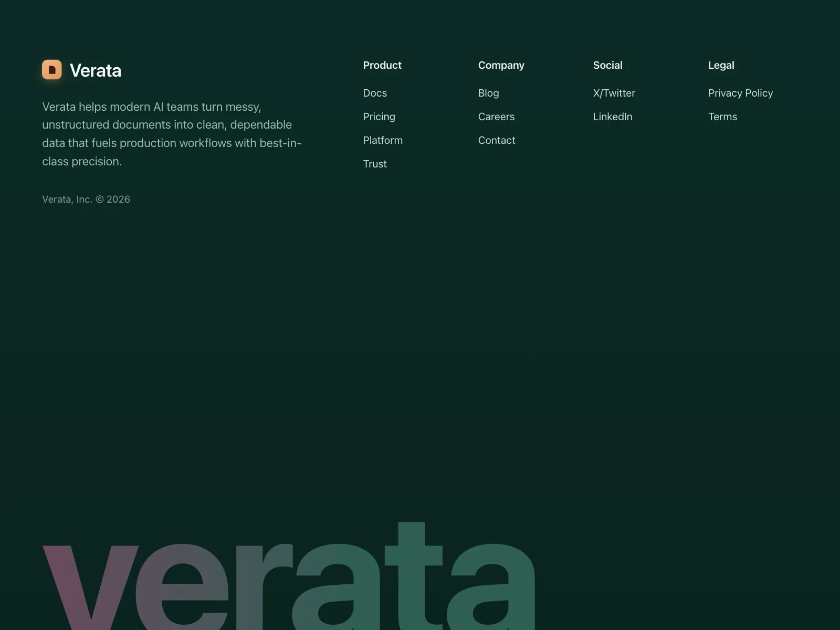The width and height of the screenshot is (840, 630).
Task: Click the Legal column heading
Action: click(721, 65)
